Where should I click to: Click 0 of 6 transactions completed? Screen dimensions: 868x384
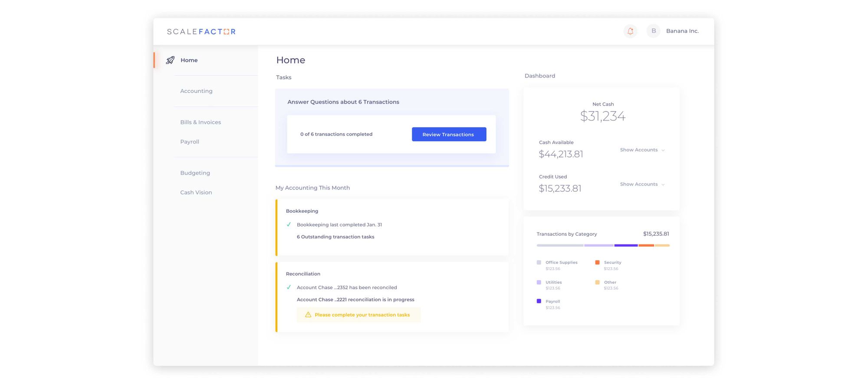point(336,135)
